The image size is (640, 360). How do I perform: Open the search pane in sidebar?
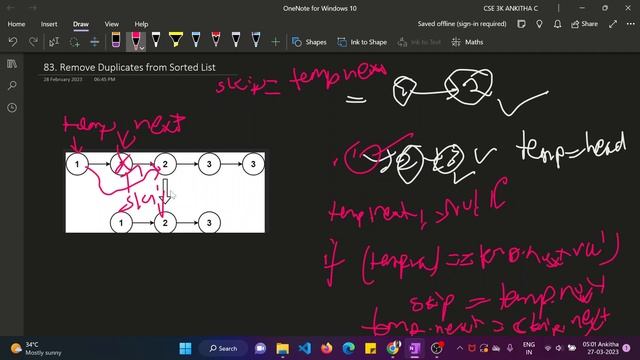(x=12, y=86)
